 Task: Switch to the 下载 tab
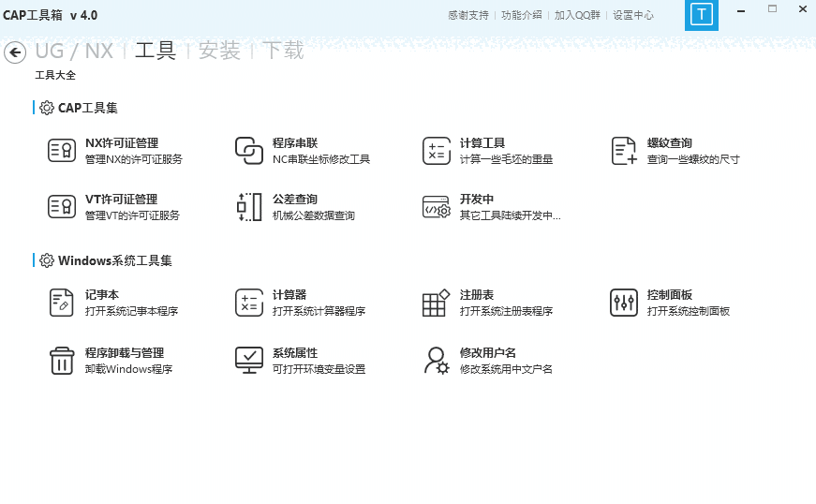[283, 51]
